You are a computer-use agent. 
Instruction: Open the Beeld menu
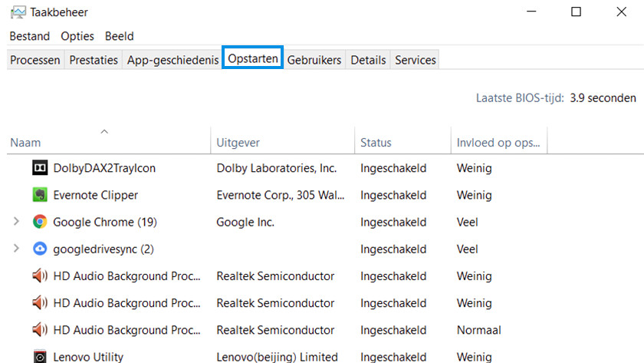(119, 36)
